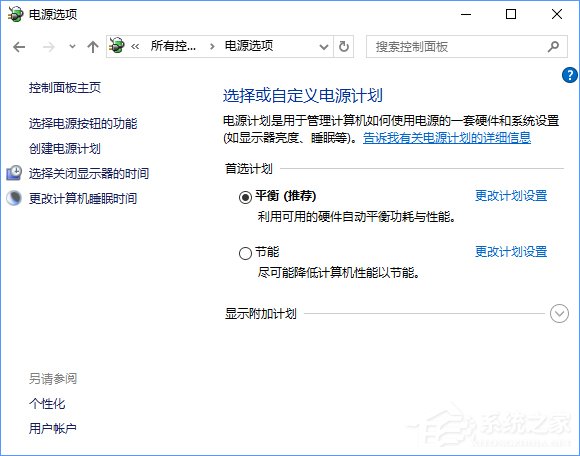Open 选择关闭显示器的时间 link
Screen dimensions: 580x456
coord(89,173)
